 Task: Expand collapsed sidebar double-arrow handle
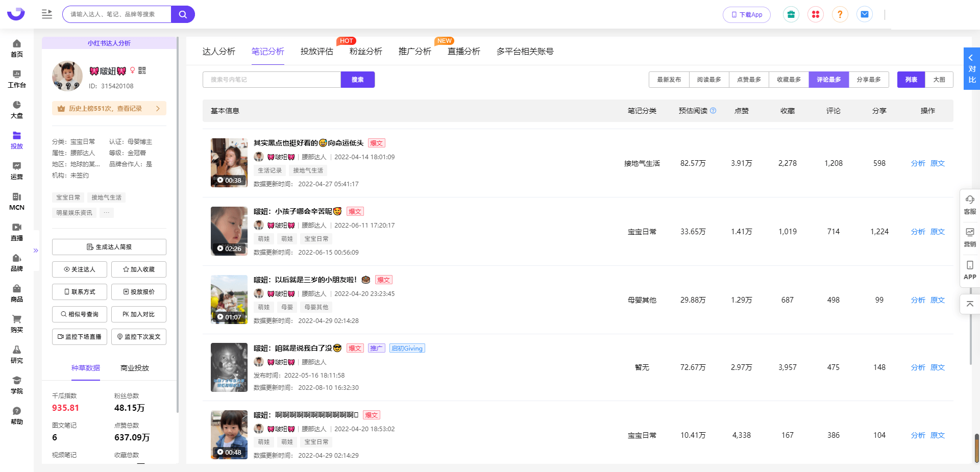(x=36, y=251)
